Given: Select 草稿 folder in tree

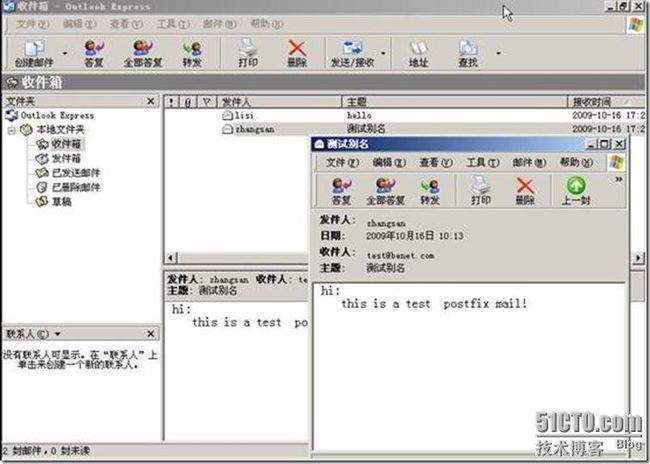Looking at the screenshot, I should (x=53, y=202).
